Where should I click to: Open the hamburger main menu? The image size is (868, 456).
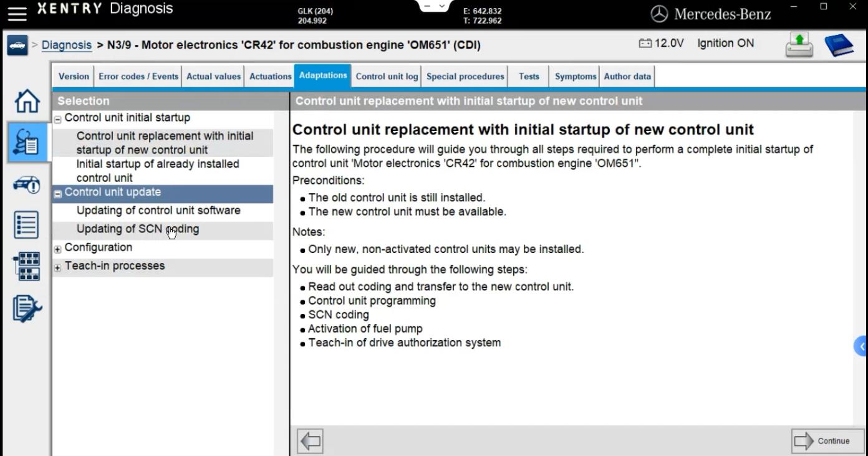[x=17, y=12]
